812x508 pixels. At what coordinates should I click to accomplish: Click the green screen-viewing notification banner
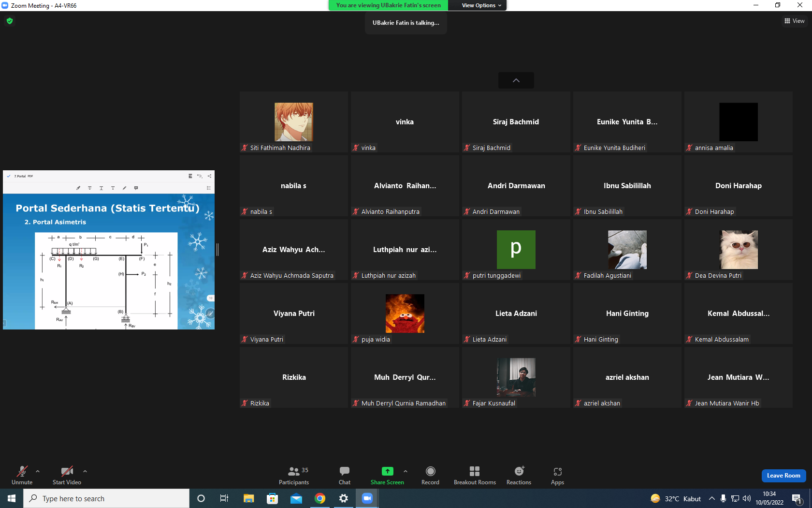pyautogui.click(x=388, y=5)
